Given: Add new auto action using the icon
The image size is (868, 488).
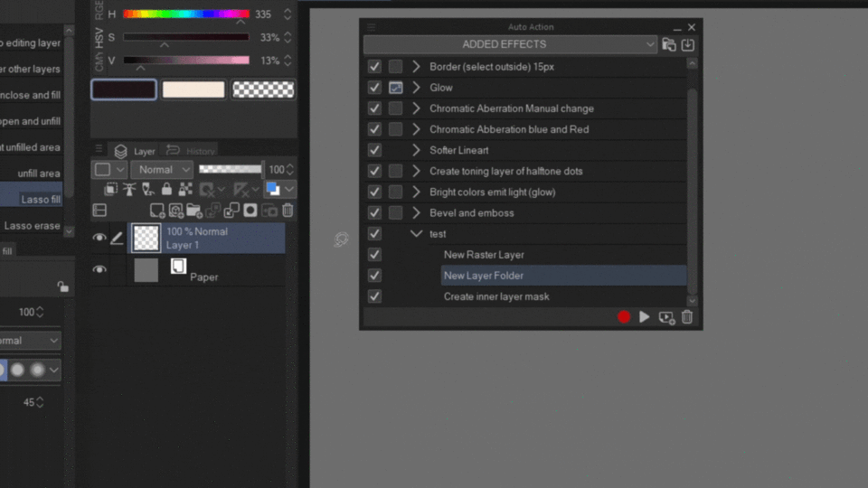Looking at the screenshot, I should click(666, 317).
